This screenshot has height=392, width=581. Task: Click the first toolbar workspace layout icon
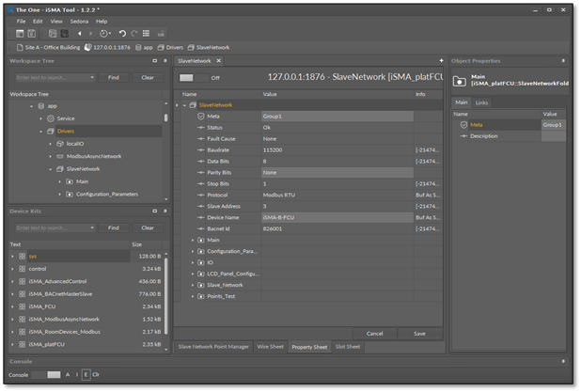(21, 33)
